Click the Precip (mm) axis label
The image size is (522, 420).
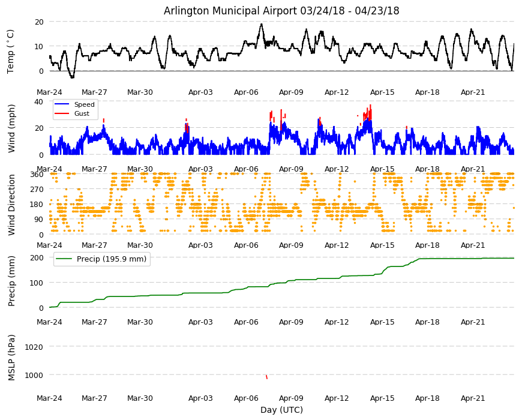[x=11, y=281]
